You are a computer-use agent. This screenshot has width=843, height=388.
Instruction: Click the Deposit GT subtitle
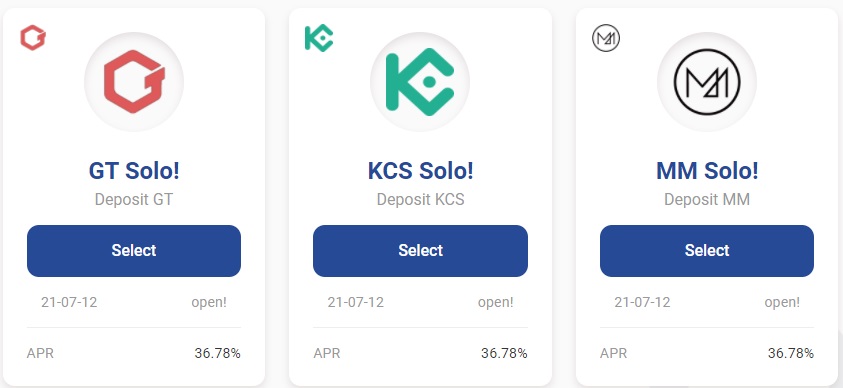coord(134,199)
